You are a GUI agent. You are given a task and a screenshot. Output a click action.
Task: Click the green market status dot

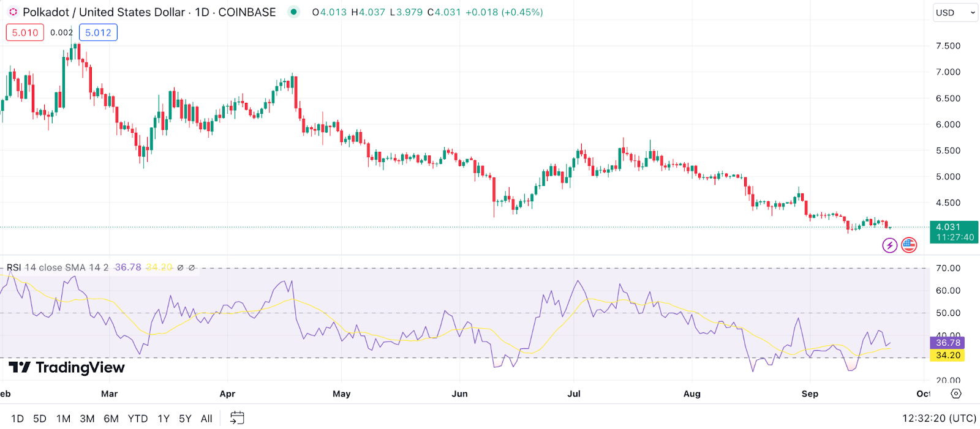pyautogui.click(x=294, y=12)
